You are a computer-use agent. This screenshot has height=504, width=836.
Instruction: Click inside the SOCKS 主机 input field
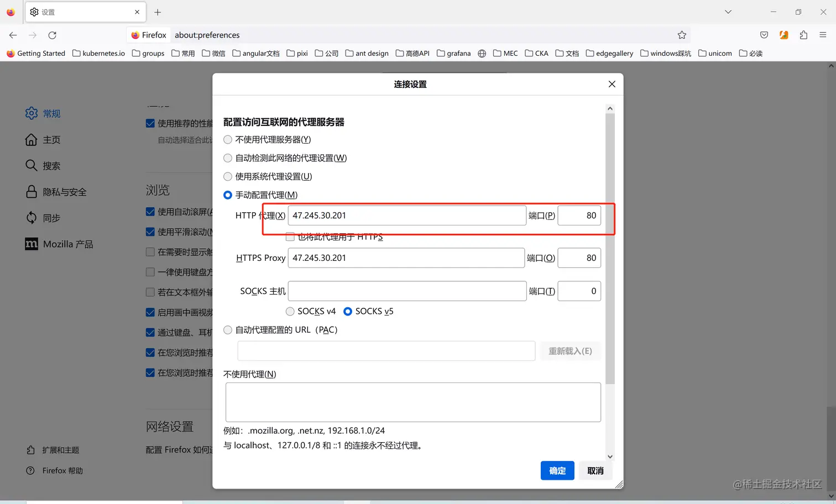click(x=407, y=291)
